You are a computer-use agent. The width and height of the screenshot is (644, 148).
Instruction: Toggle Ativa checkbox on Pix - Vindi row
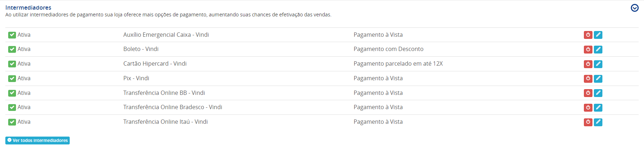[12, 78]
